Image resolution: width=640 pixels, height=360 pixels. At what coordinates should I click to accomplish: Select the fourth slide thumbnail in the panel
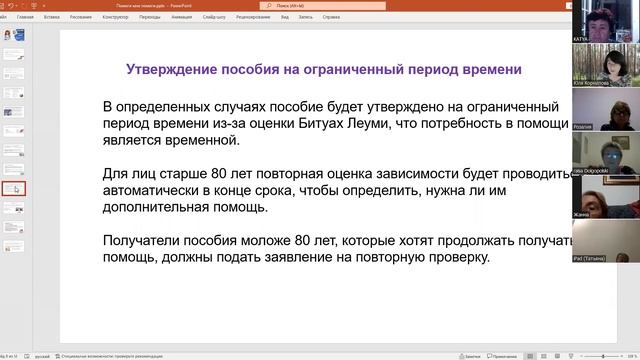point(14,93)
